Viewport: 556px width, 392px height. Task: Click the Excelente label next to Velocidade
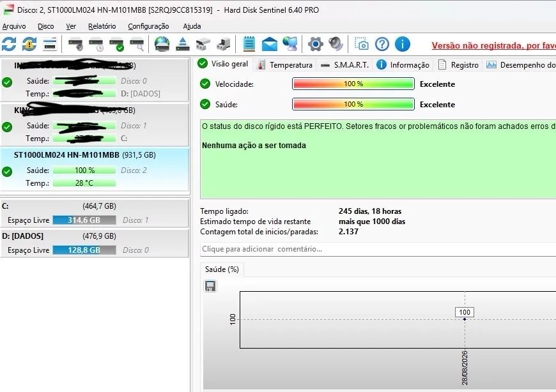[x=437, y=84]
